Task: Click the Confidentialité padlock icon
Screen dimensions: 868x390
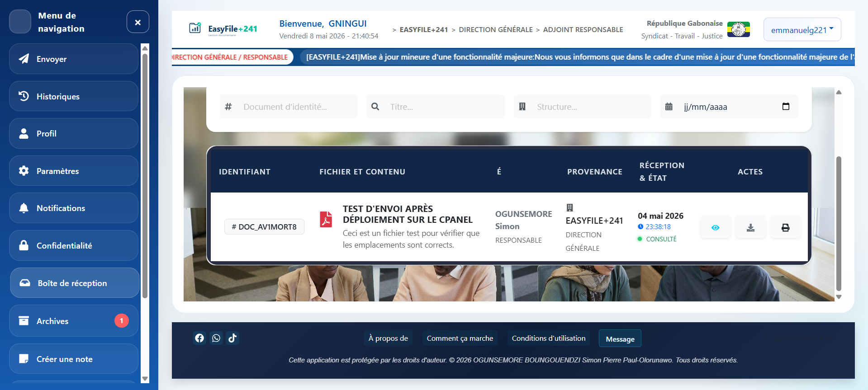Action: pyautogui.click(x=24, y=245)
